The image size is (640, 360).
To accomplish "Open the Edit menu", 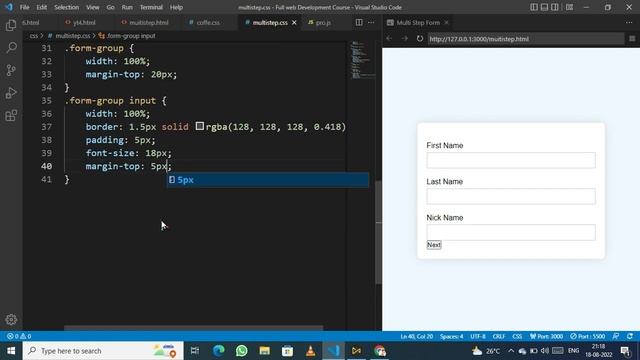I will pyautogui.click(x=42, y=7).
